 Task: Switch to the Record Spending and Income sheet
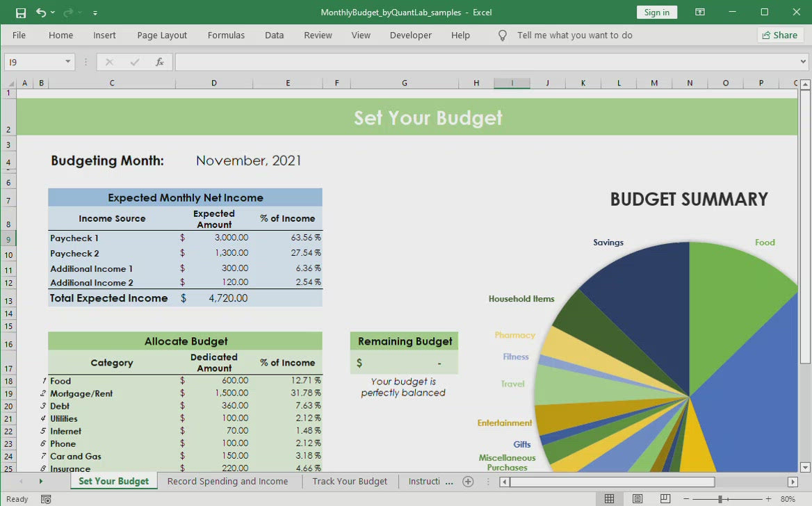227,482
